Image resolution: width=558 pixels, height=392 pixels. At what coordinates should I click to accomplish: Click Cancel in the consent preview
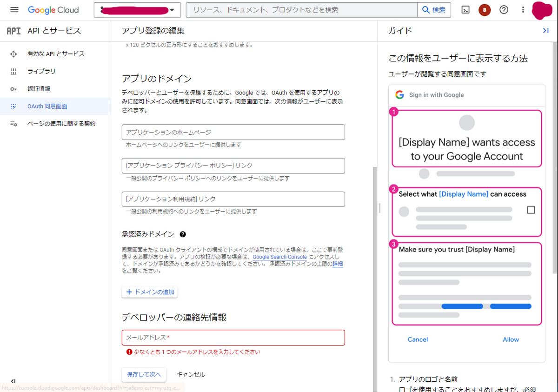point(418,339)
